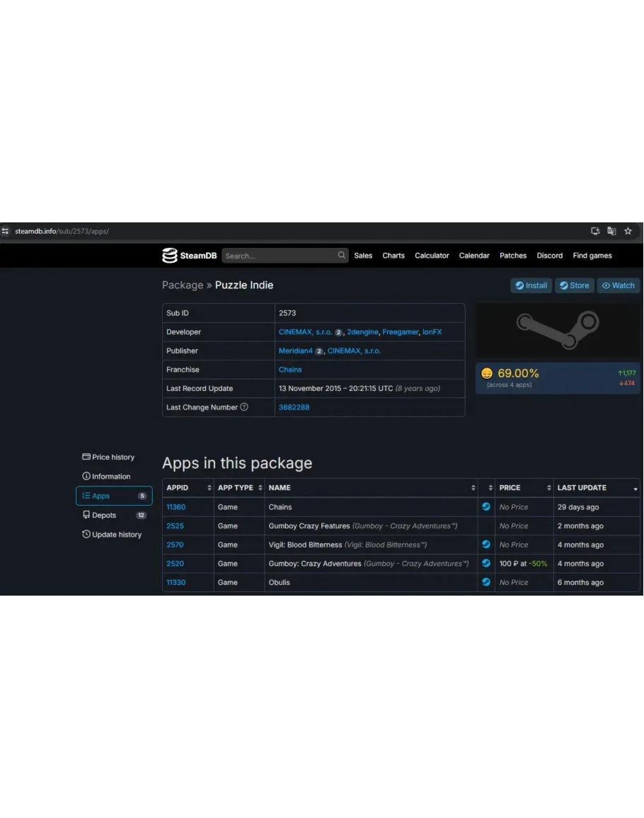Screen dimensions: 644x818
Task: Click the Steam icon in the Chains row
Action: click(x=486, y=506)
